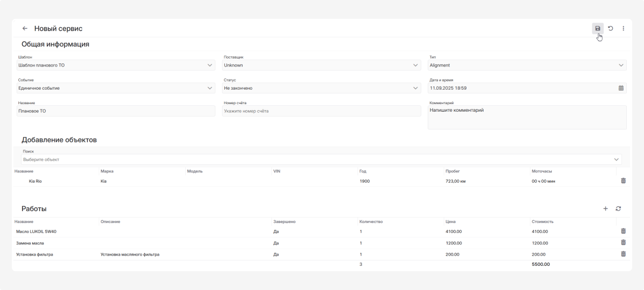Refresh the works list

[618, 208]
